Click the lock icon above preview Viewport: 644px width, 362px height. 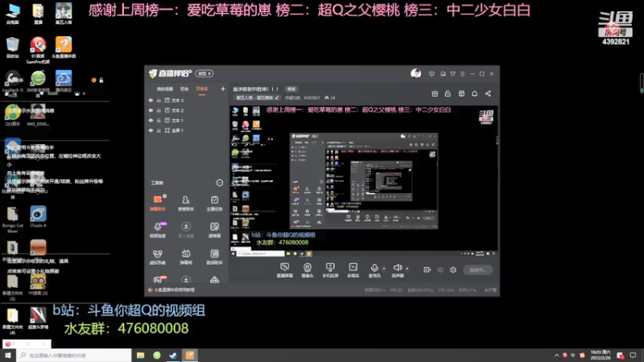pyautogui.click(x=448, y=93)
